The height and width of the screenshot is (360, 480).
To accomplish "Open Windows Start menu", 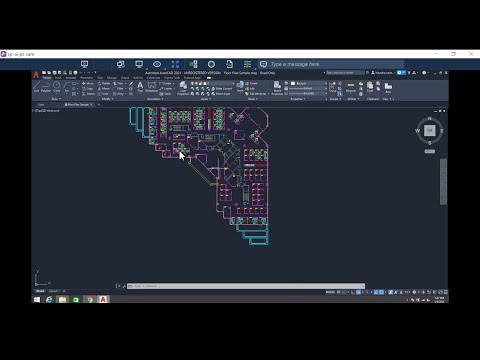I will tap(37, 299).
